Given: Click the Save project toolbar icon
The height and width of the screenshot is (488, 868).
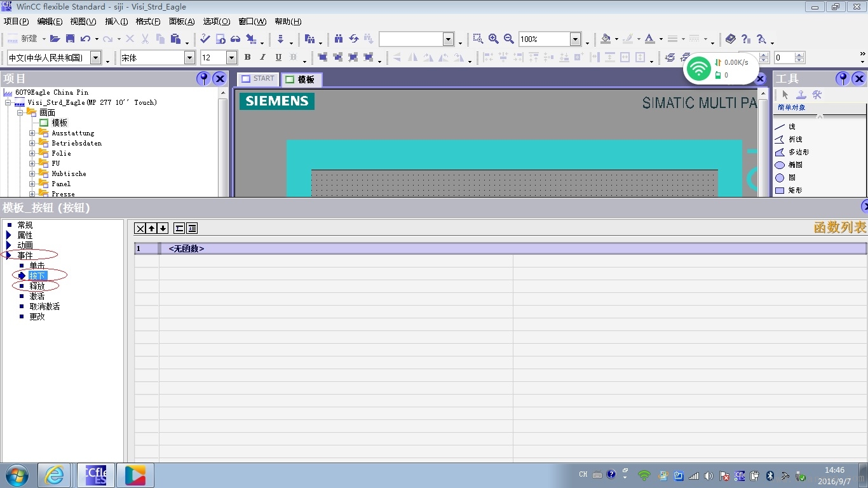Looking at the screenshot, I should pos(70,39).
